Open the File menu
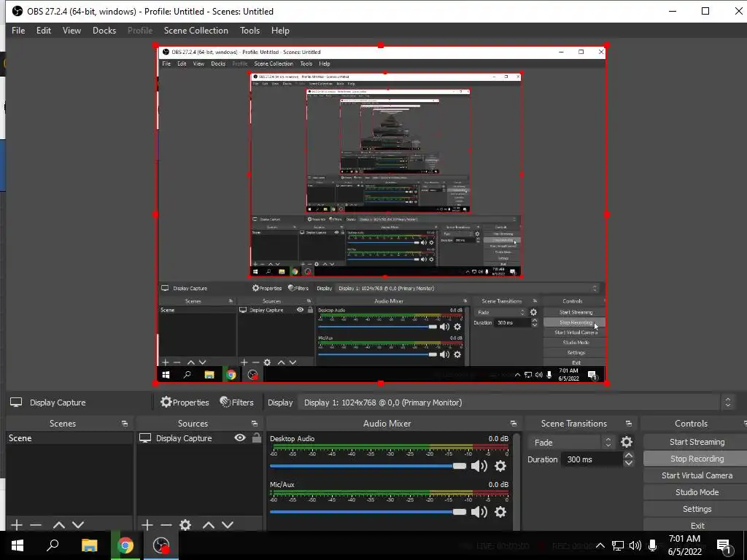747x560 pixels. click(18, 31)
